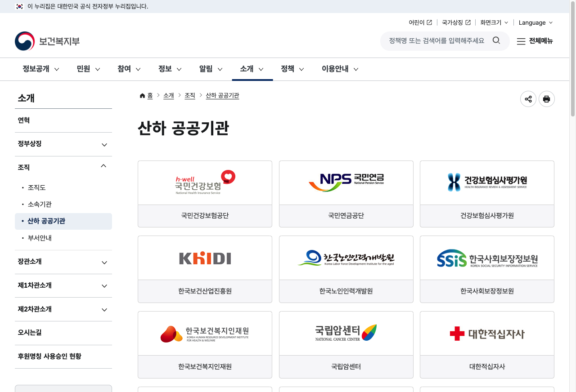Image resolution: width=576 pixels, height=392 pixels.
Task: Click the 한국노인인력개발원 card label
Action: [346, 291]
